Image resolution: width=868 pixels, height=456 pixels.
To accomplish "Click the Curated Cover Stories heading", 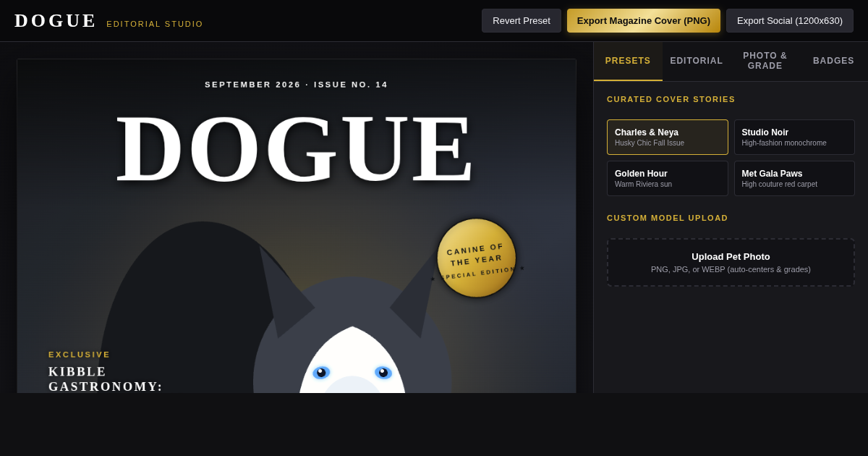I will point(671,99).
